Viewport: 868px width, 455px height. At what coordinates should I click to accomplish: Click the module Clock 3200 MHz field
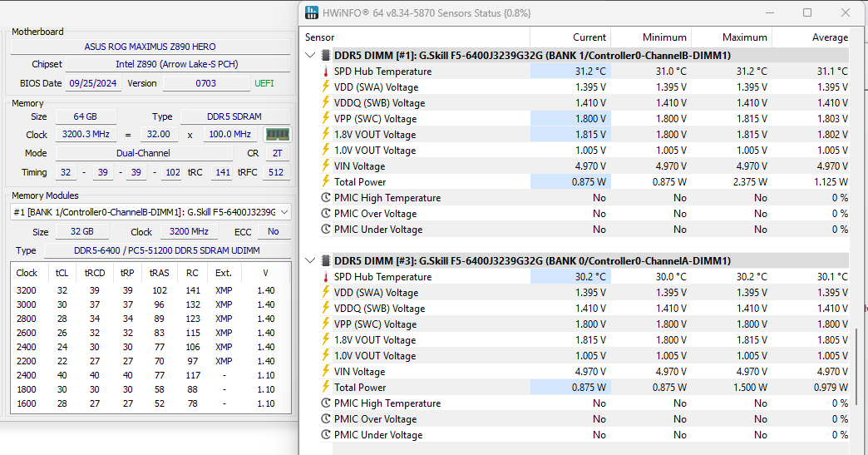(190, 232)
